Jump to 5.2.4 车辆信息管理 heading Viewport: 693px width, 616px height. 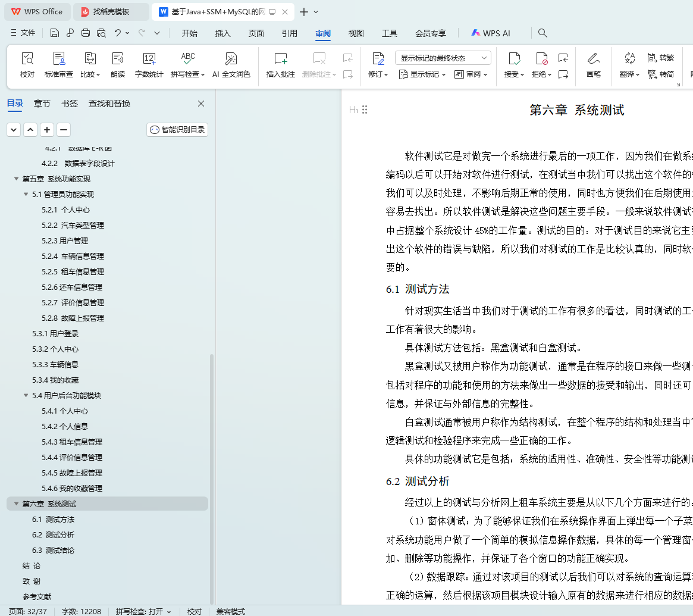73,256
